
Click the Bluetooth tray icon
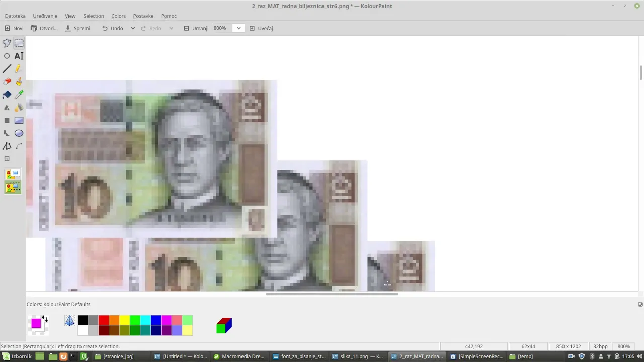591,356
